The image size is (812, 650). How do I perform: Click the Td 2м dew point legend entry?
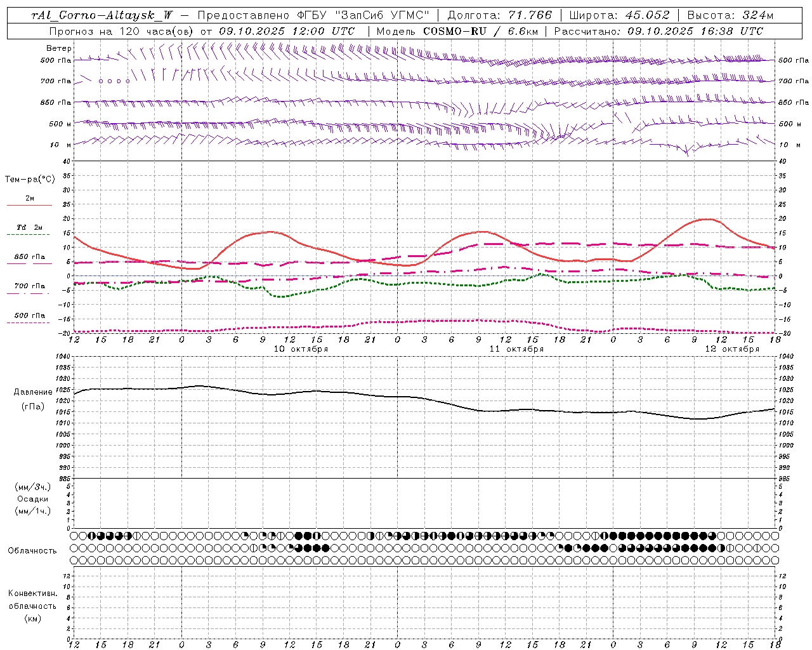coord(30,227)
